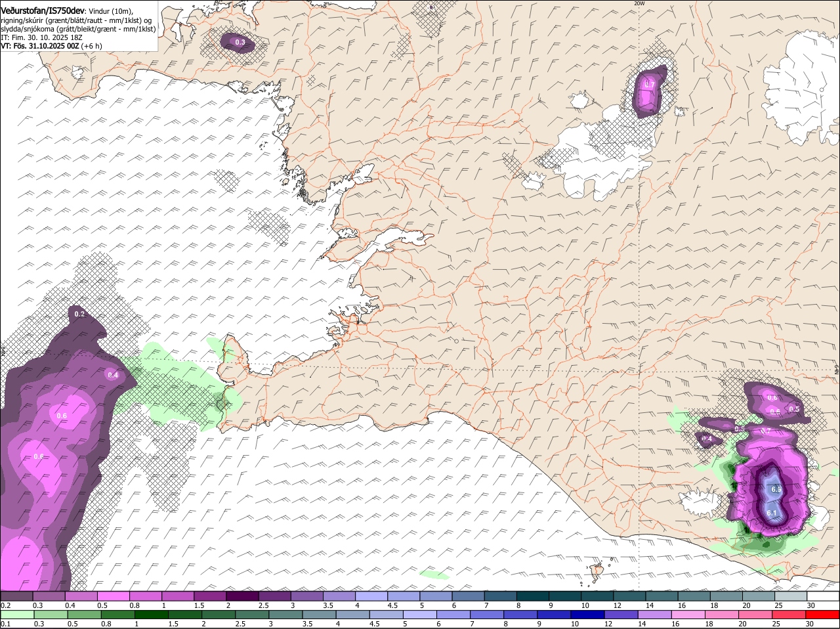Click the 20W longitude label
840x629 pixels.
tap(639, 3)
